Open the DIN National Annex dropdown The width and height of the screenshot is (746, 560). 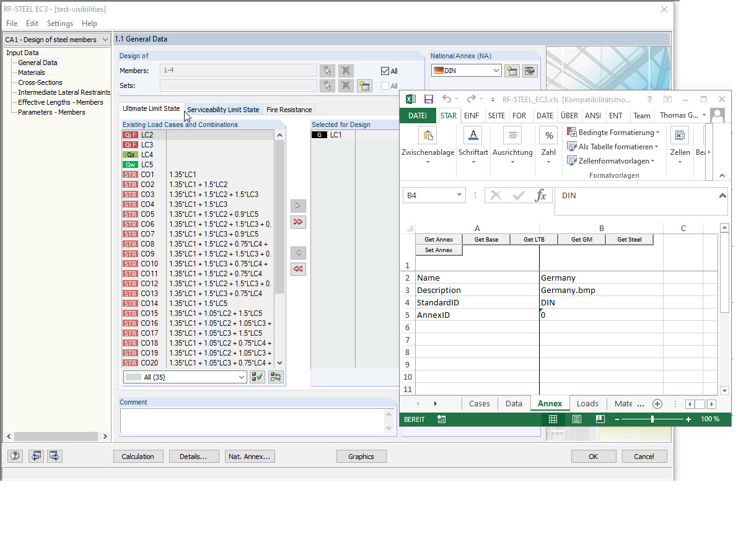(x=496, y=70)
